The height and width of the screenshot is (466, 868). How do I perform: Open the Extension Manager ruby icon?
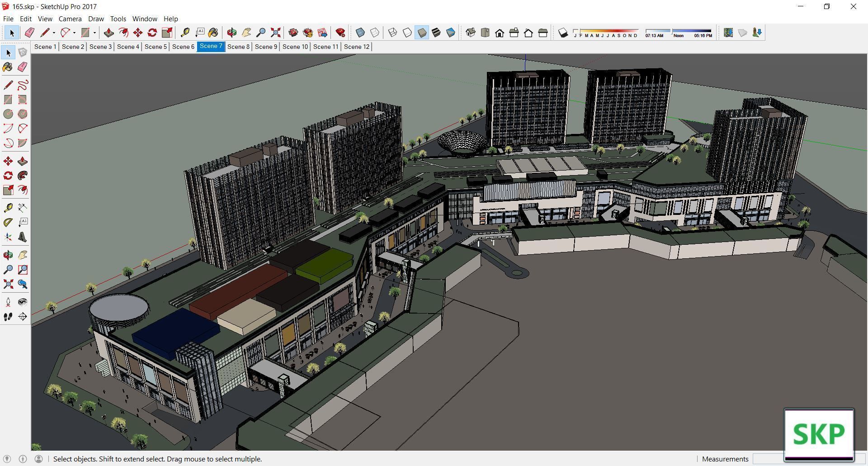click(340, 33)
